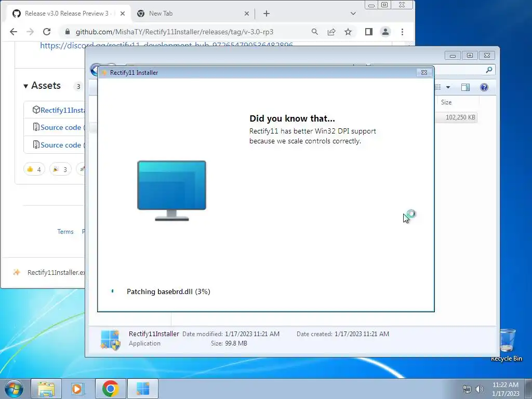Open the Recycle Bin desktop icon
Viewport: 532px width, 399px height.
coord(507,345)
